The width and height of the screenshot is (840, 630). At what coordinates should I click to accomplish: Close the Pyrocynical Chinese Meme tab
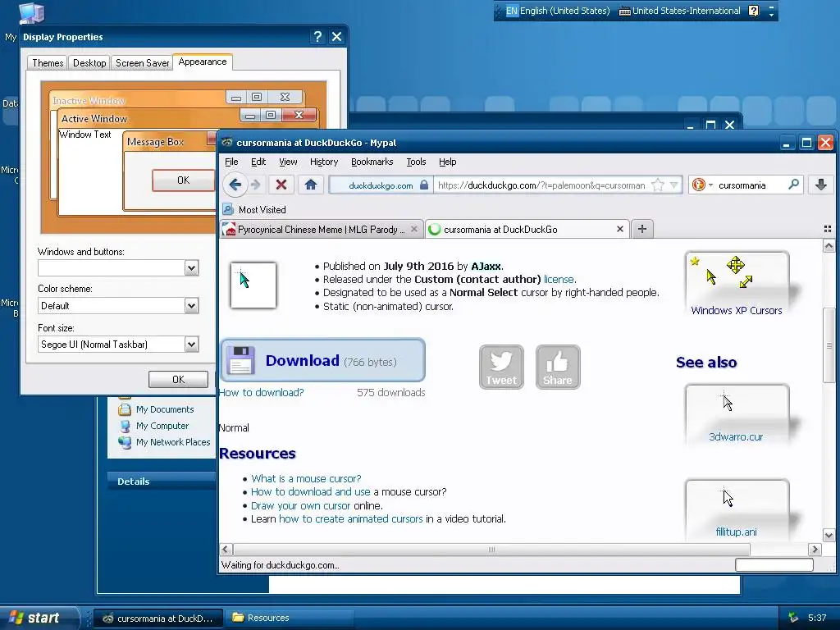[x=413, y=229]
